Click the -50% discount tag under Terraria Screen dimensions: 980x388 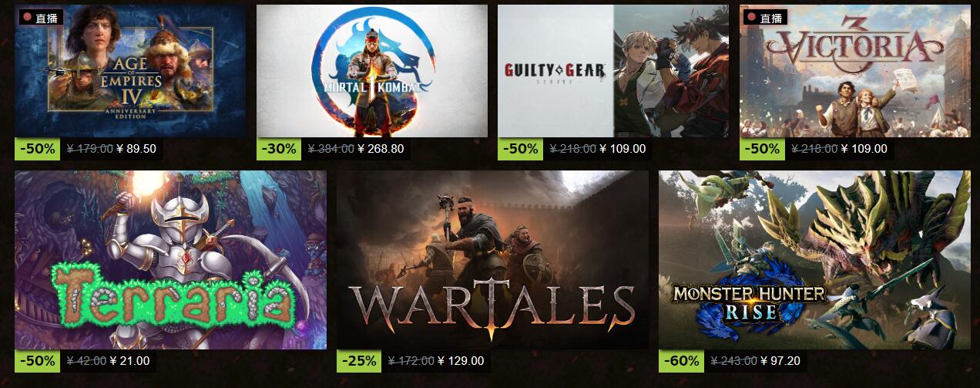[38, 360]
